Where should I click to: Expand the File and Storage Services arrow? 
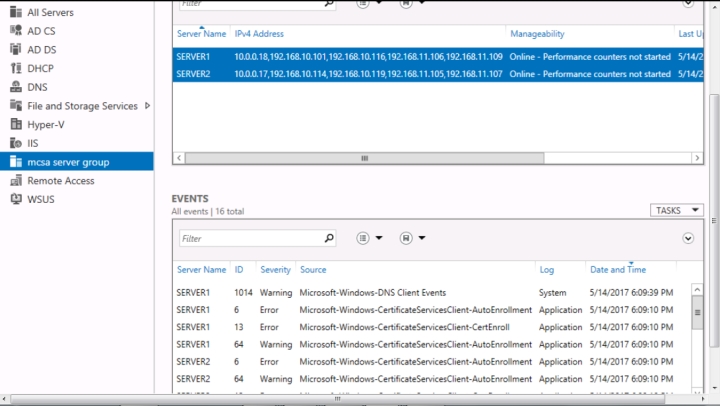[x=147, y=105]
